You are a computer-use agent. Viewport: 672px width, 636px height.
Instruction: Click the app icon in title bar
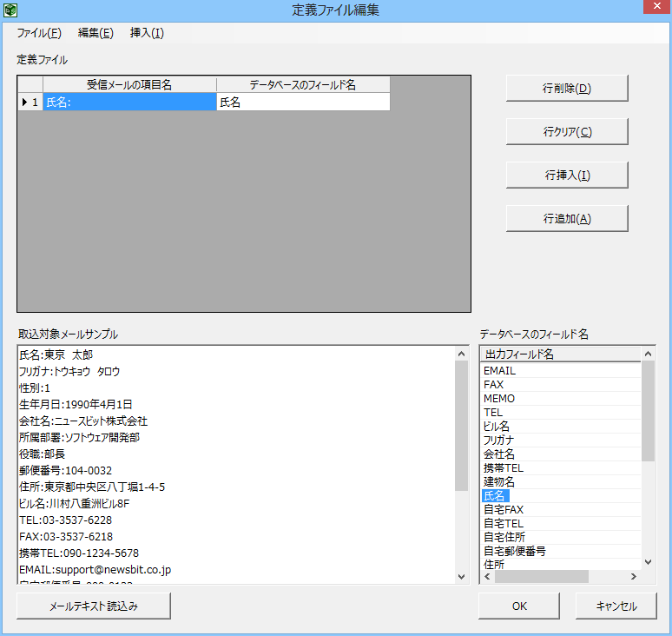10,10
